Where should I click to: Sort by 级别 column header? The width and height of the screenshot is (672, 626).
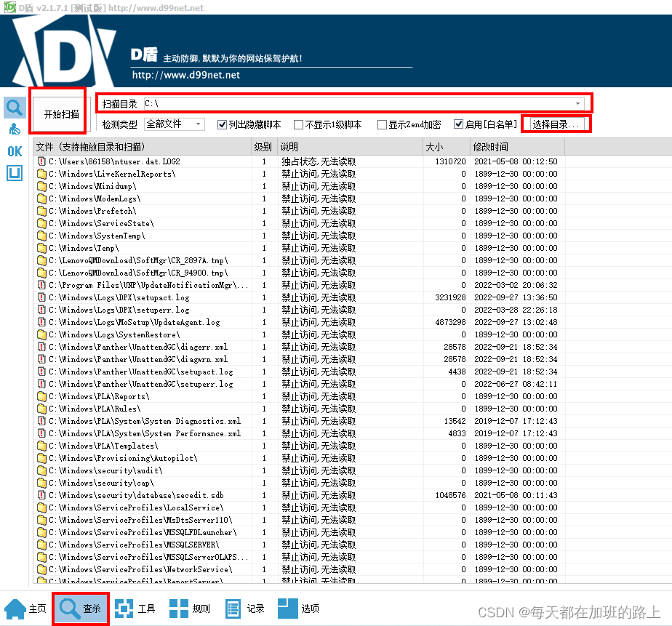pos(264,147)
